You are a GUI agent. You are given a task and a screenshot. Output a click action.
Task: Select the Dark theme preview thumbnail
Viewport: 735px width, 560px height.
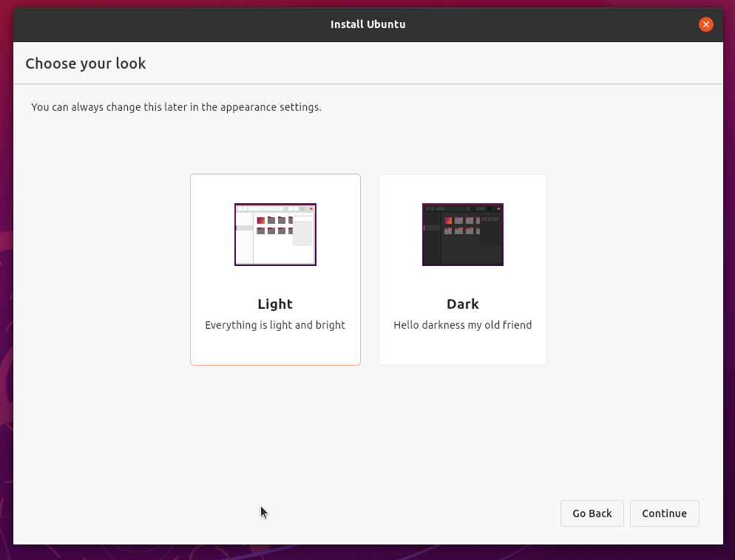(x=463, y=235)
